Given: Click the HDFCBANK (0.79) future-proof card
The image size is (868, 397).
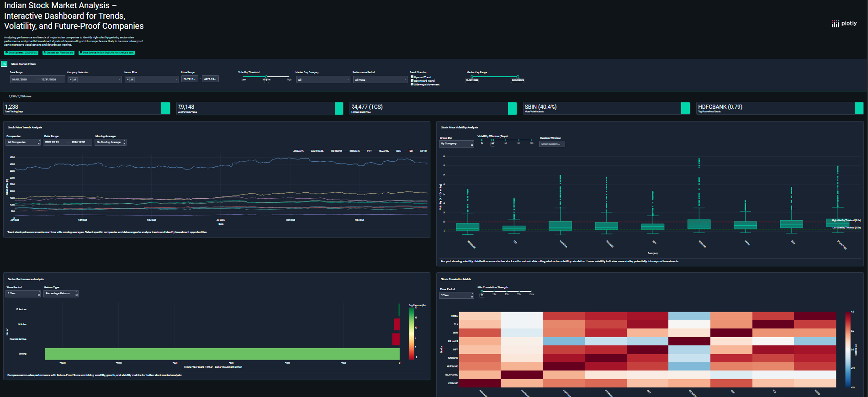Looking at the screenshot, I should tap(780, 108).
